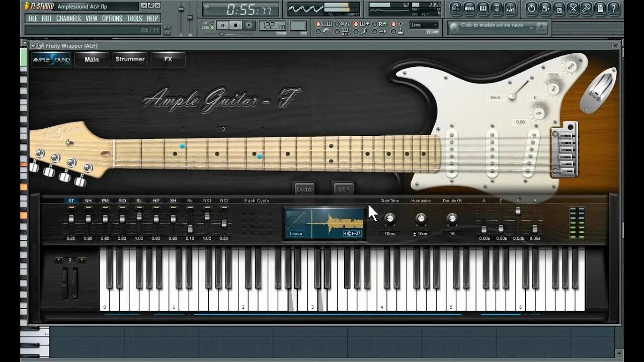Click the octave shift right arrow
Viewport: 644px width, 362px height.
coord(82,260)
